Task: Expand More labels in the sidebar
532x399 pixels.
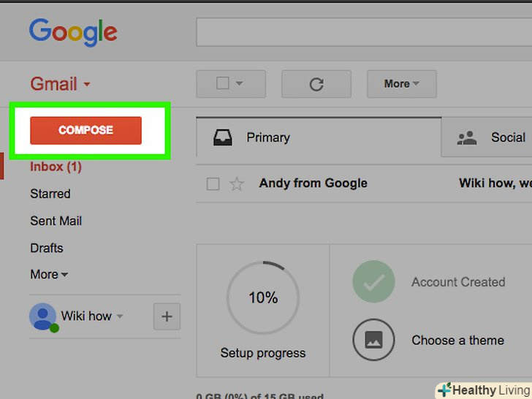Action: 49,274
